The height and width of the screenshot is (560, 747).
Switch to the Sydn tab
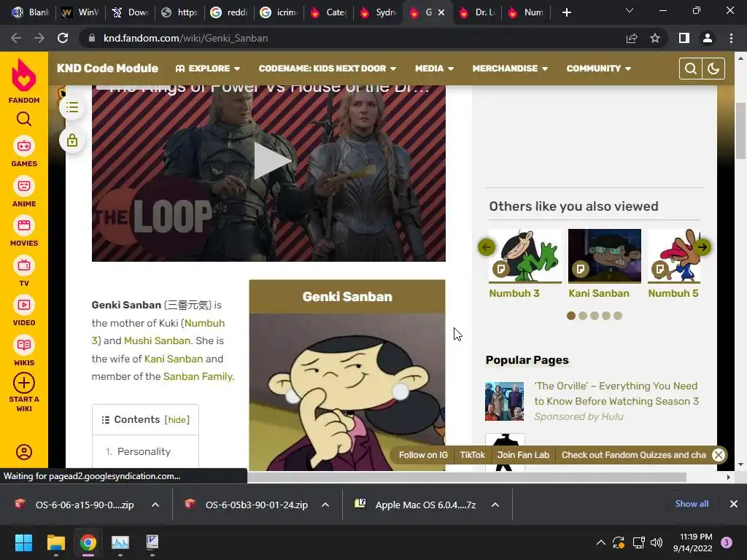tap(379, 12)
